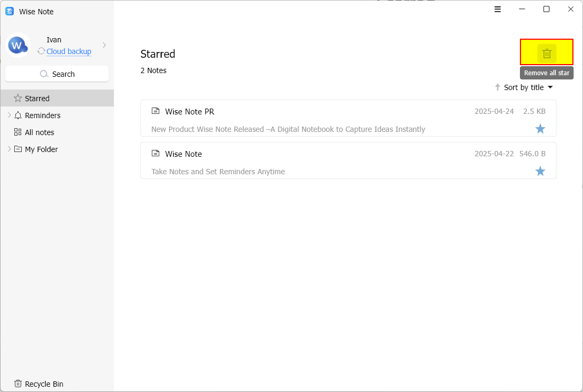
Task: Click the Ivan username
Action: point(54,40)
